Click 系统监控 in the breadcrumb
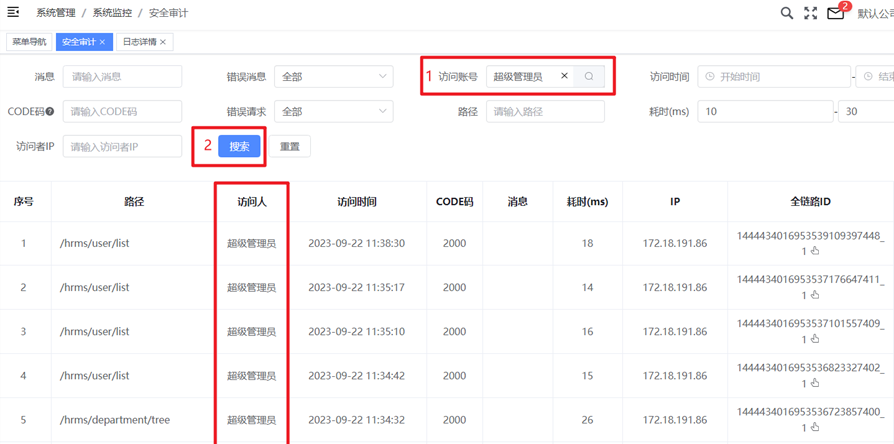The image size is (894, 444). point(112,13)
